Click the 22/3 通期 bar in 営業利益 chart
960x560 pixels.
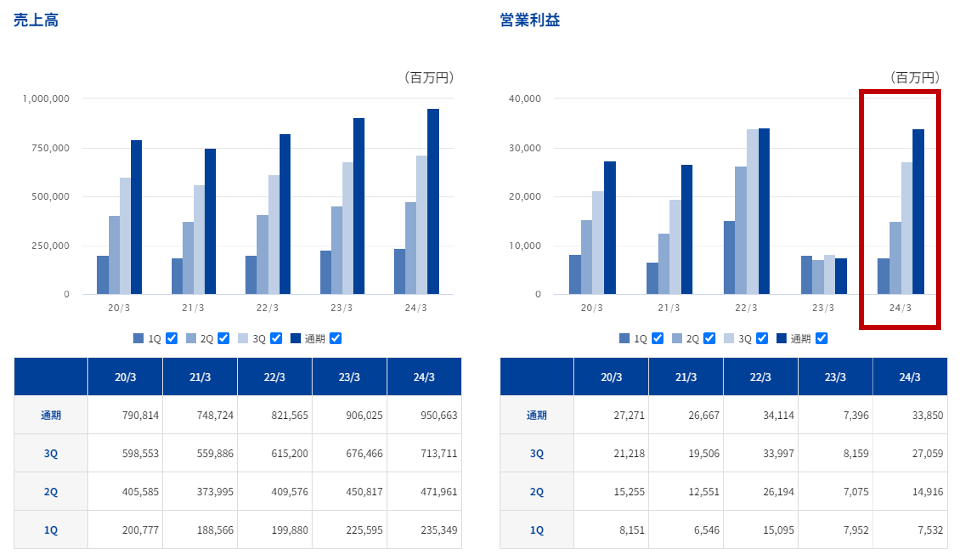tap(764, 211)
